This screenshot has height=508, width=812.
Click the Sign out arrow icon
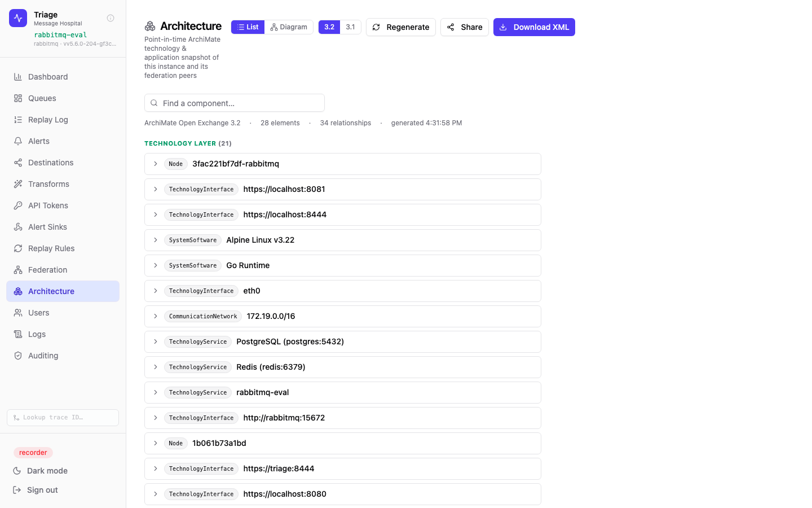17,490
